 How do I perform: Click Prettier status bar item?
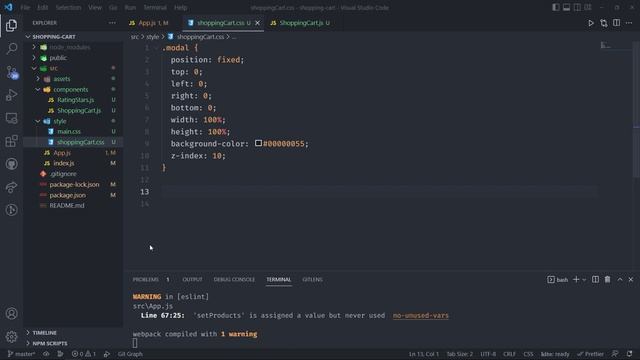click(590, 354)
